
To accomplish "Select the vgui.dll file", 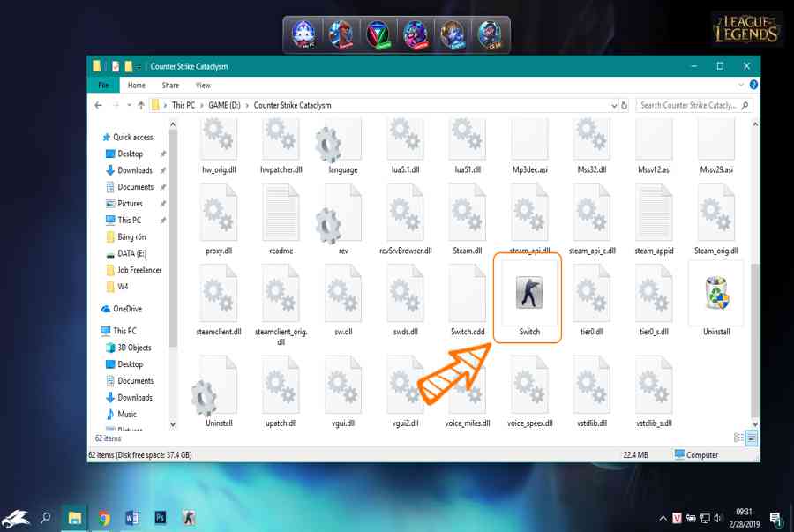I will click(x=343, y=391).
